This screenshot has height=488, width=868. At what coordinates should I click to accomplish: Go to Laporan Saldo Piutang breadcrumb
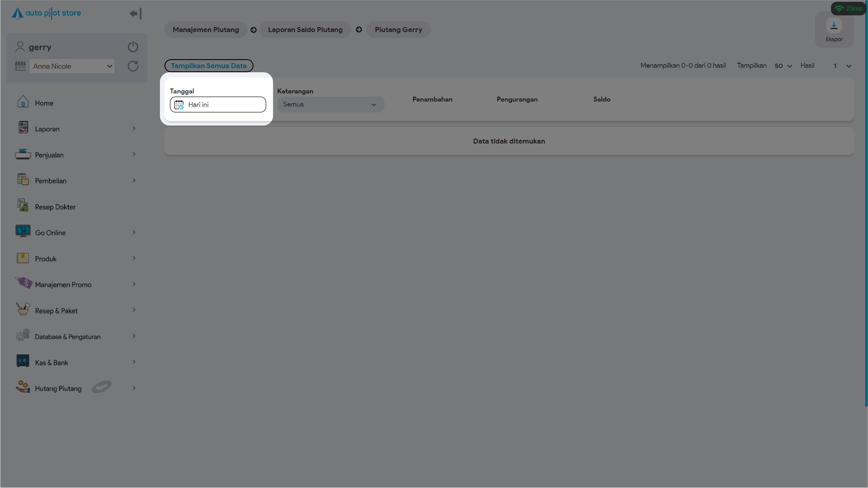point(305,30)
